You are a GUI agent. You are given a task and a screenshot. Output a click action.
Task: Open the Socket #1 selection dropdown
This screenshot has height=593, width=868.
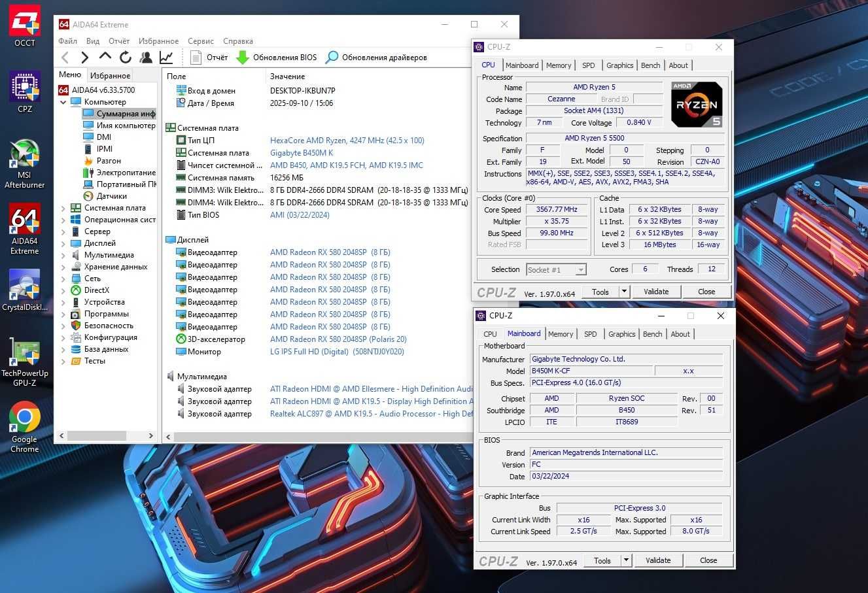(557, 269)
